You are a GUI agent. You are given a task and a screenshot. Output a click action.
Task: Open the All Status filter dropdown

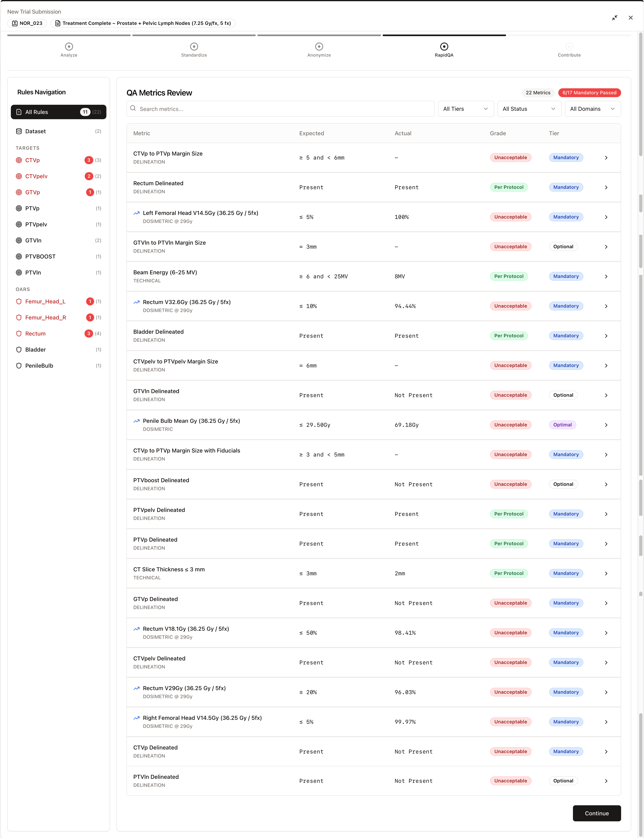pos(529,109)
